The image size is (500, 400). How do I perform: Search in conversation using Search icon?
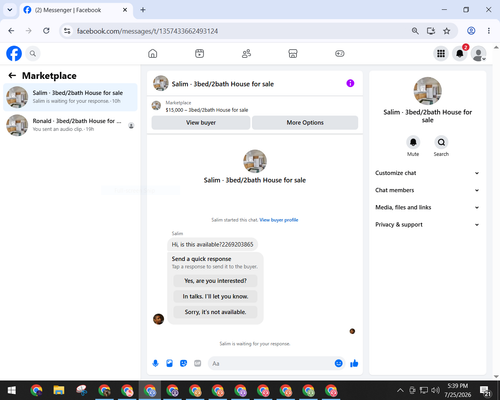pyautogui.click(x=441, y=142)
